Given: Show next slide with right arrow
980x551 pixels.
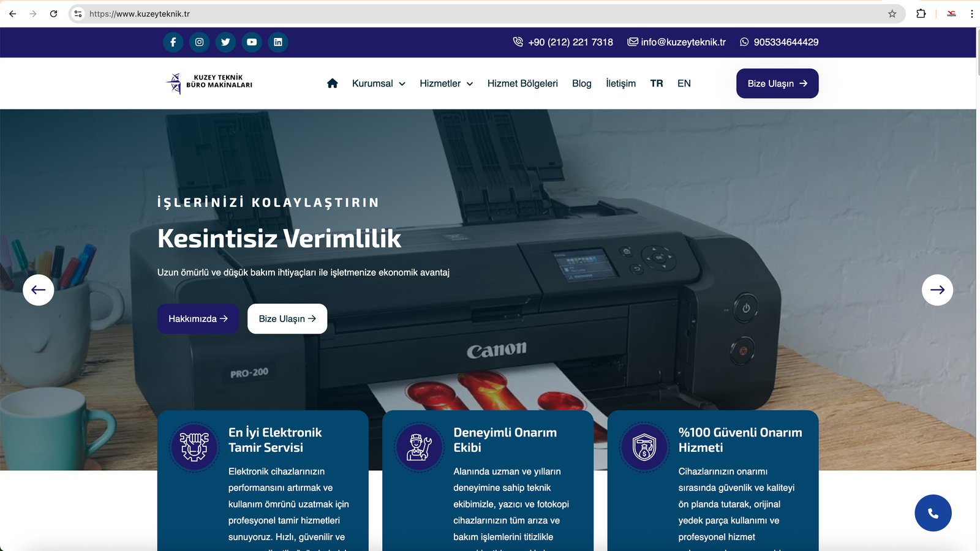Looking at the screenshot, I should point(937,290).
